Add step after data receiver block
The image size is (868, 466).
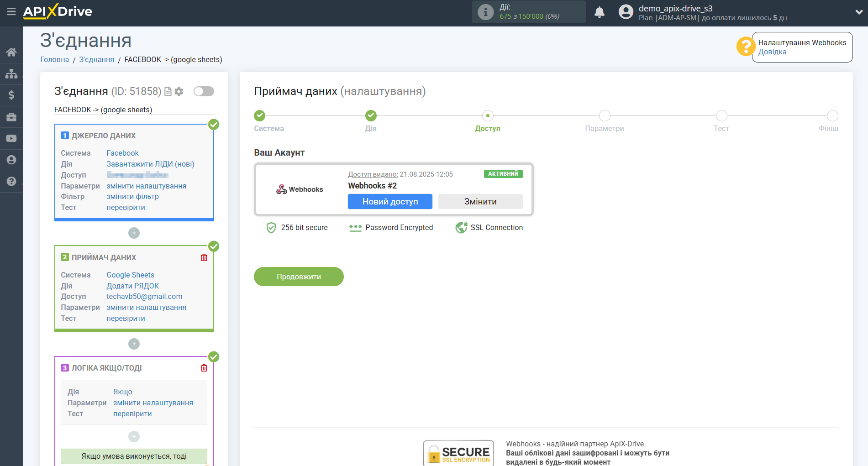[134, 344]
